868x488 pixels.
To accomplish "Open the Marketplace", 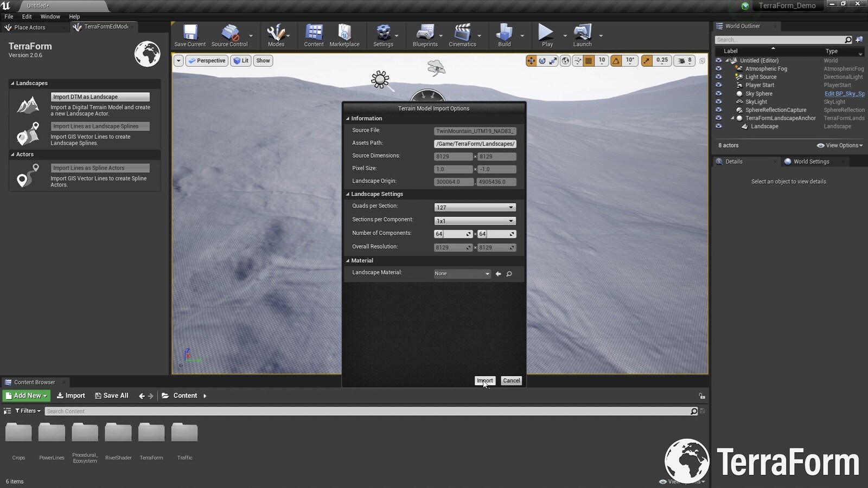I will 344,34.
